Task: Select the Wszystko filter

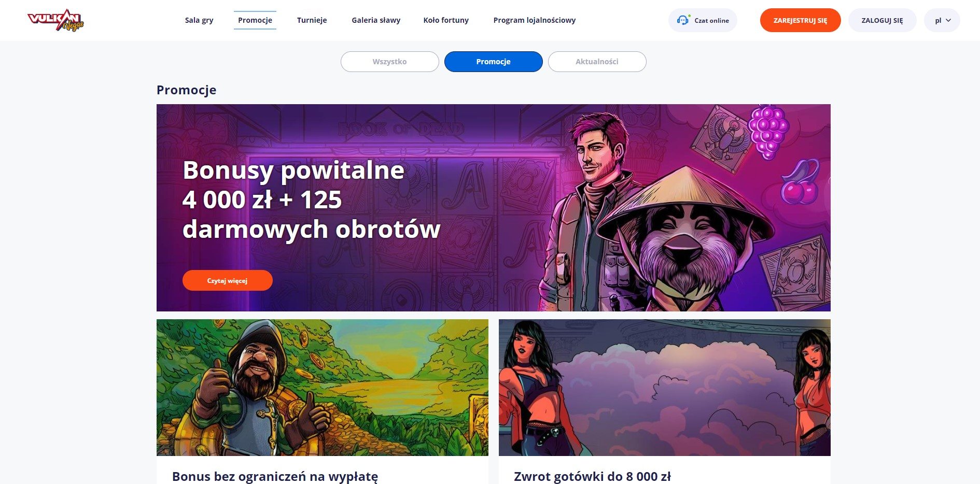Action: [x=390, y=62]
